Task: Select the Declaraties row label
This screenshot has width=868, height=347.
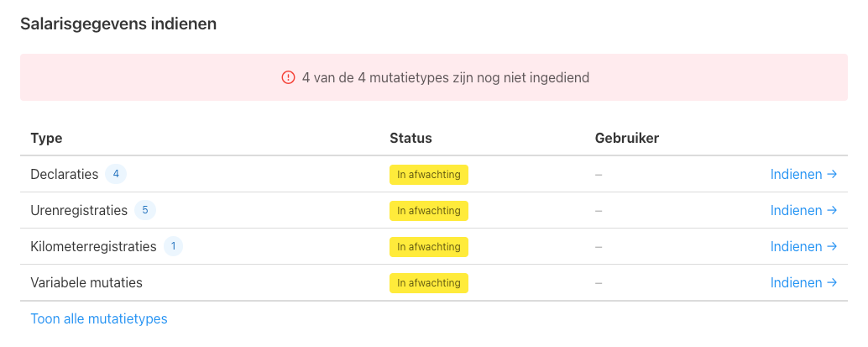Action: tap(64, 174)
